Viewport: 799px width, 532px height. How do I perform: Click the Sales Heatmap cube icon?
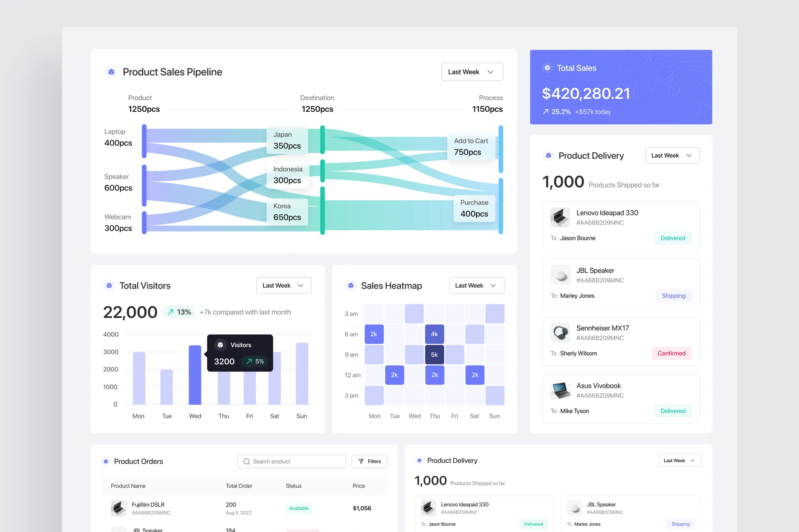(x=351, y=286)
